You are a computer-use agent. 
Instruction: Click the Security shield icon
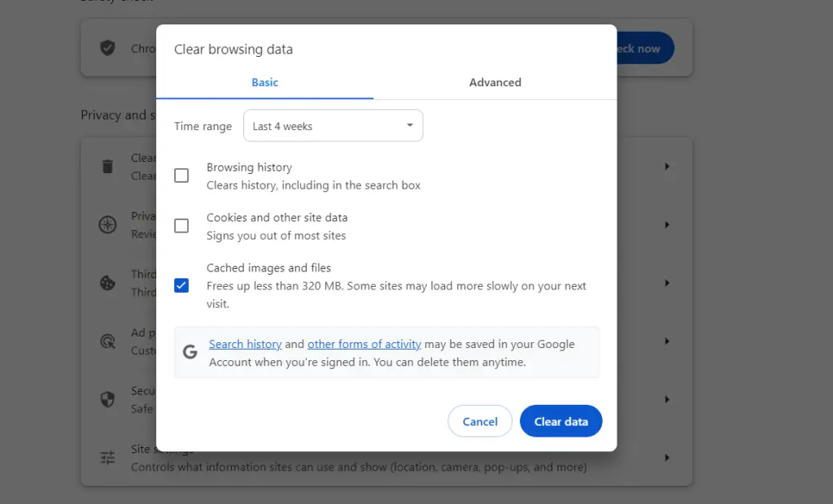(x=107, y=399)
